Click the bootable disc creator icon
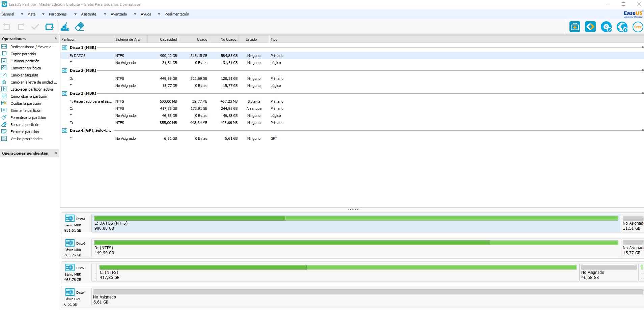Image resolution: width=644 pixels, height=318 pixels. click(x=606, y=27)
